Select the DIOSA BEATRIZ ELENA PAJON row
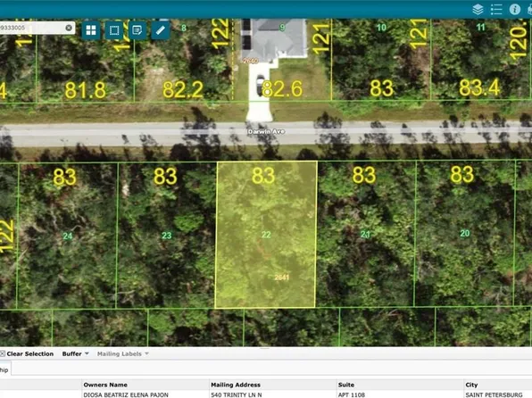 pyautogui.click(x=266, y=394)
